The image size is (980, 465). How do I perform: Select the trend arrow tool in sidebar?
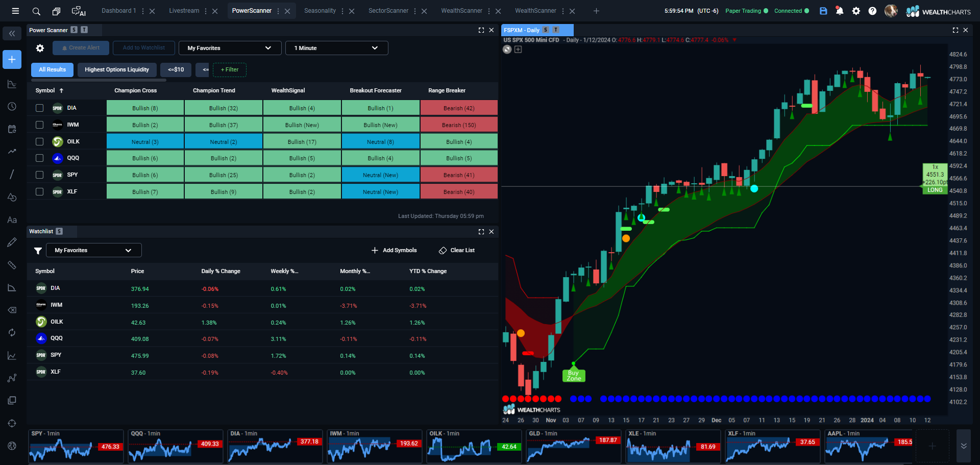point(12,152)
